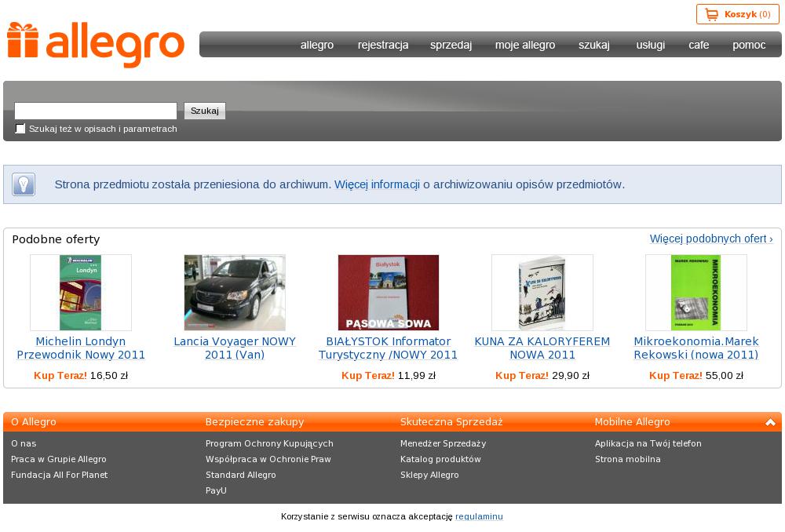785x532 pixels.
Task: Open Program Ochrony Kupujących link
Action: [x=269, y=443]
